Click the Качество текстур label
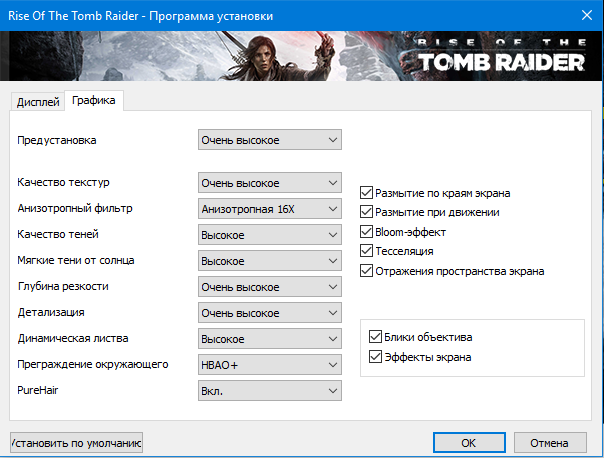This screenshot has height=458, width=606. click(63, 182)
